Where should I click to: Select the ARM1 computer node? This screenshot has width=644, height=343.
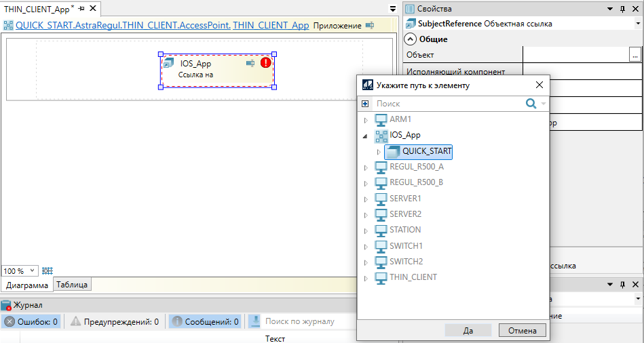click(x=400, y=119)
